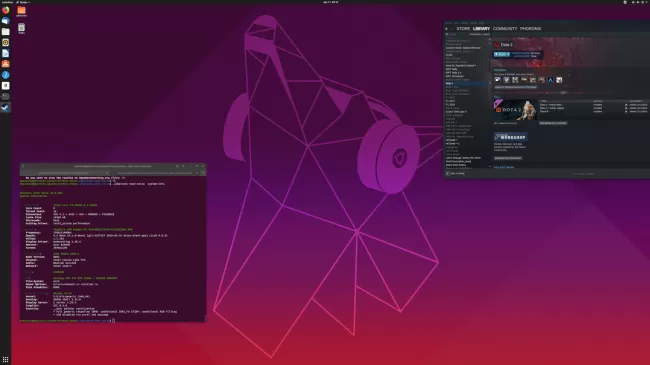This screenshot has width=650, height=365.
Task: Open the home folder desktop icon
Action: (22, 11)
